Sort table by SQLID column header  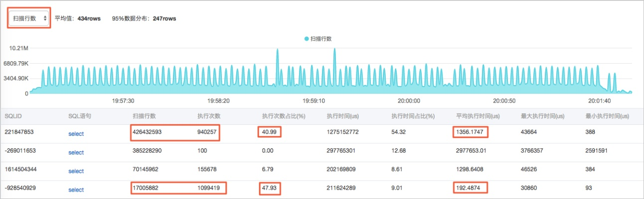click(x=13, y=116)
